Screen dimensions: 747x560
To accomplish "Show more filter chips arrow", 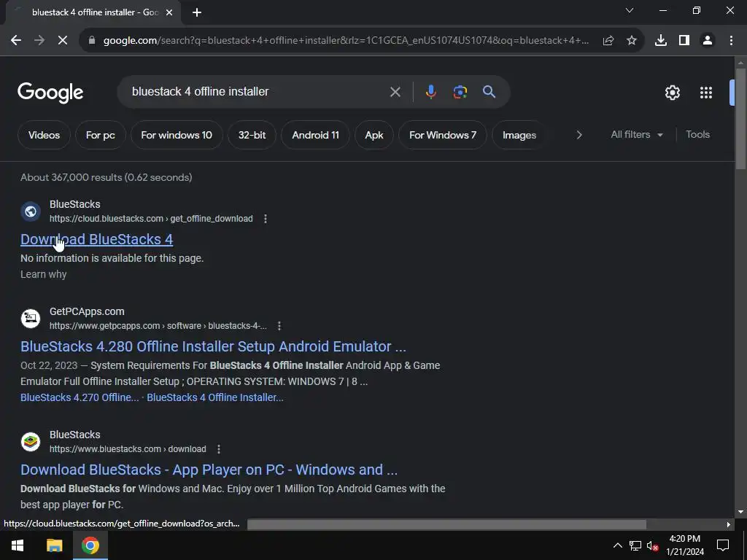I will pos(579,135).
